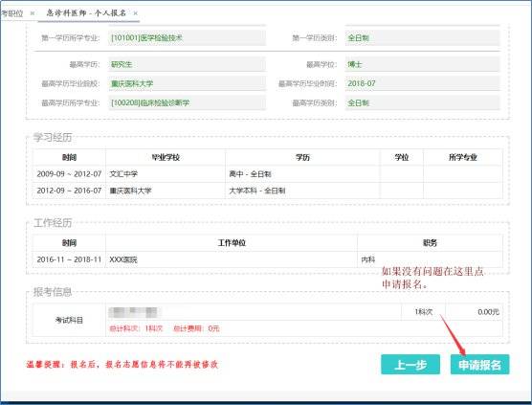Screen dimensions: 532x405
Task: Click the XXX医院 work experience row
Action: 268,259
